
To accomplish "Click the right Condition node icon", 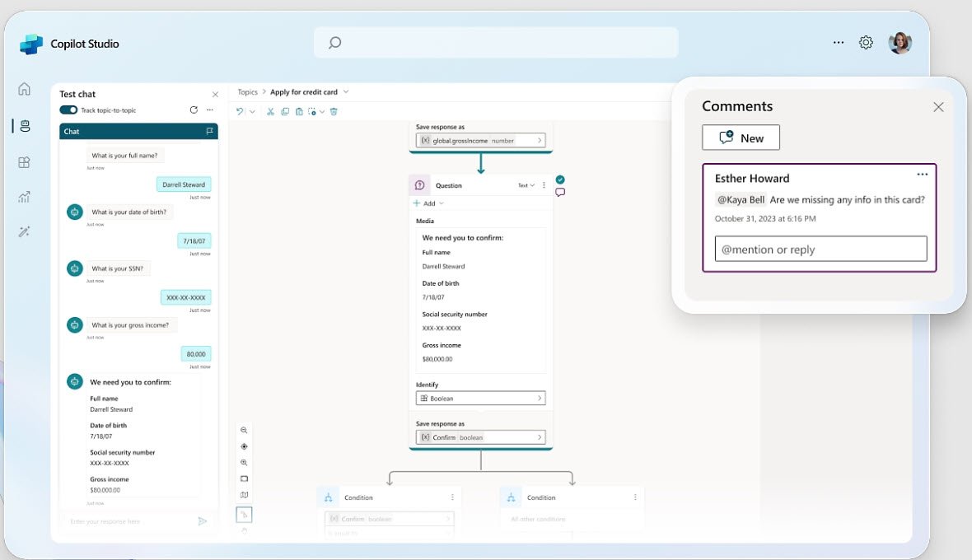I will pos(511,497).
